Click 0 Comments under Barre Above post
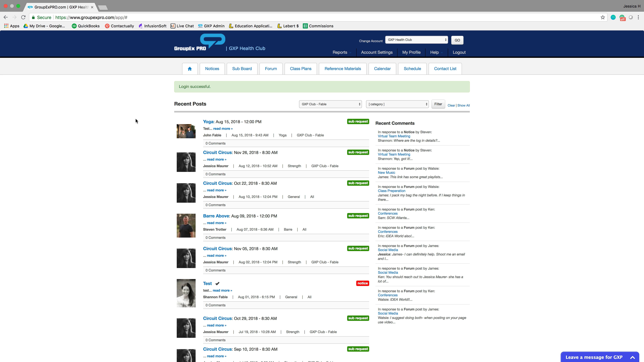This screenshot has width=644, height=362. (x=216, y=238)
